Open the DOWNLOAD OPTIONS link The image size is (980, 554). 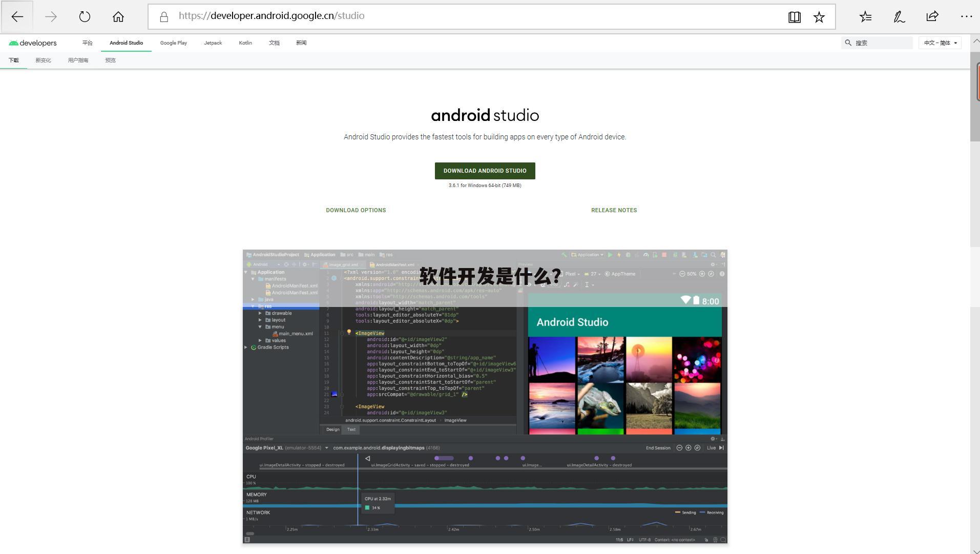pos(356,210)
